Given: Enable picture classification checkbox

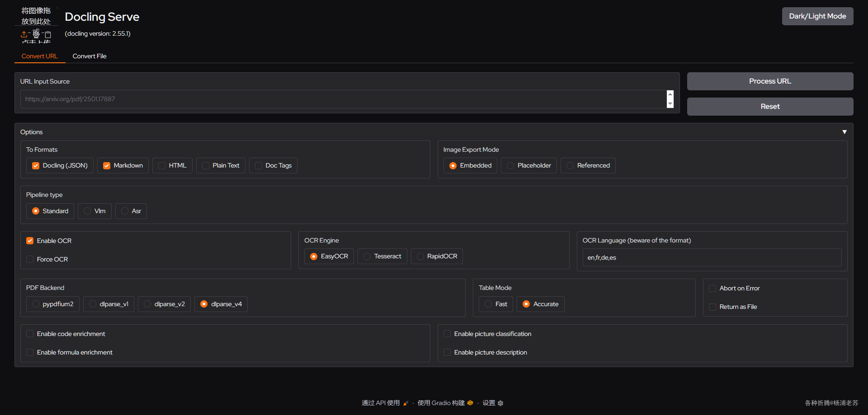Looking at the screenshot, I should [447, 334].
